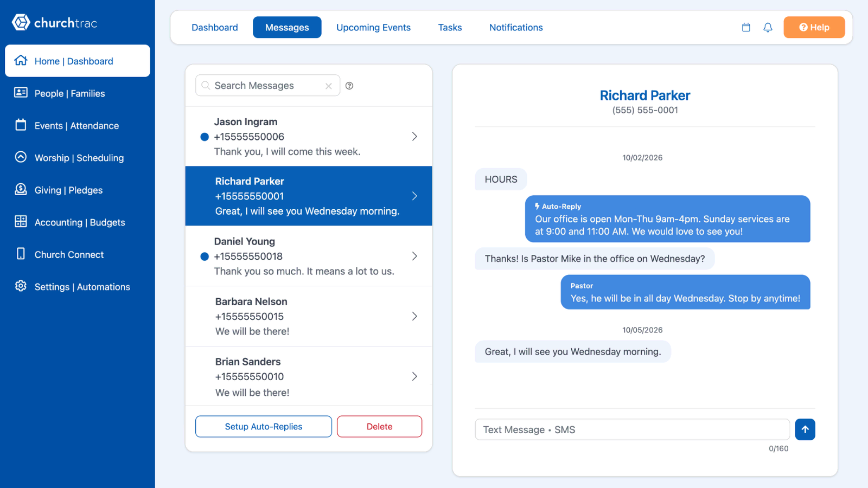Expand Jason Ingram conversation chevron
Screen dimensions: 868x488
414,137
